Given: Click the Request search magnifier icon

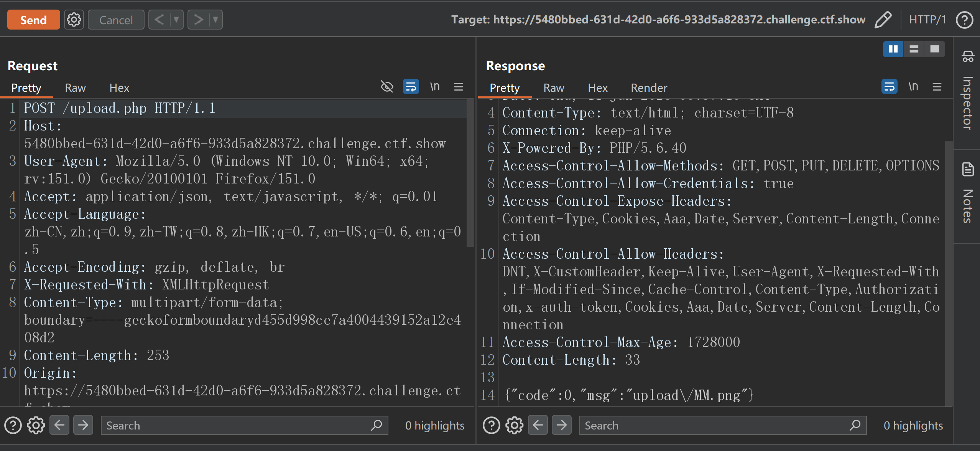Looking at the screenshot, I should click(377, 425).
